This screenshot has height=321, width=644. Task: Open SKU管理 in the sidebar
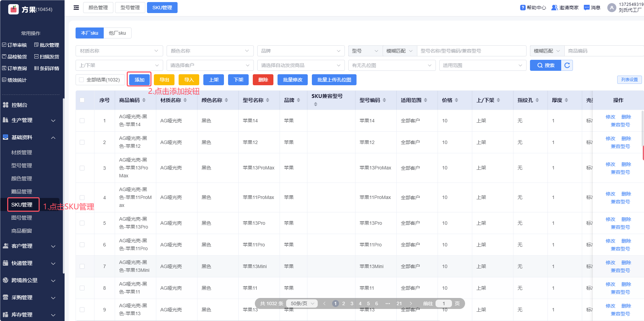(x=22, y=204)
